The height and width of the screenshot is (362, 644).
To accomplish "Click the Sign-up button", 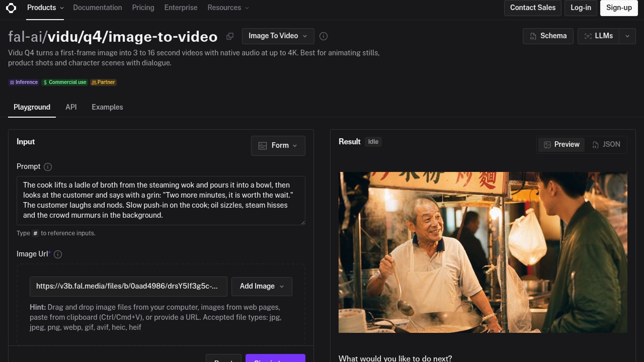I will pos(619,8).
